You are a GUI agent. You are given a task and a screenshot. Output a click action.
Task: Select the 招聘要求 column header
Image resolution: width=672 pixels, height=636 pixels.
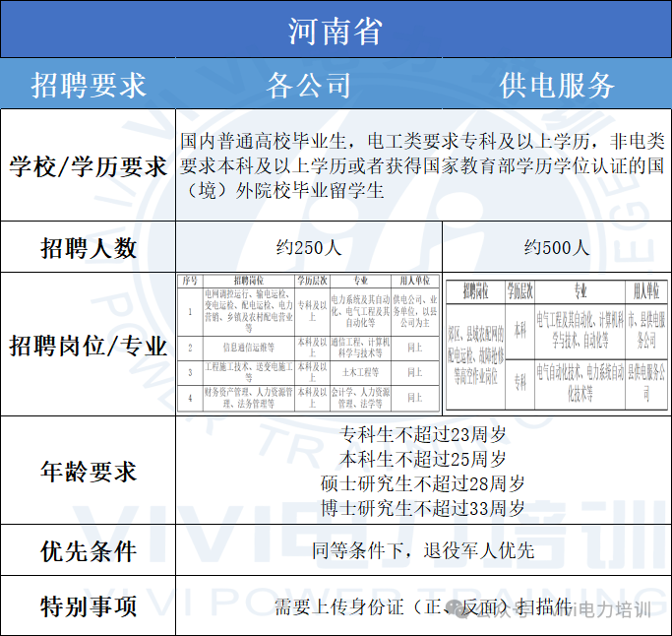coord(89,85)
